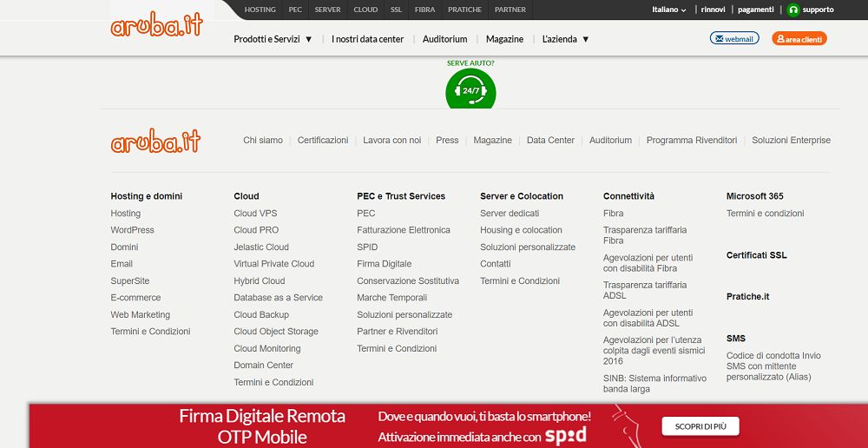Open I nostri data center menu item

(367, 39)
